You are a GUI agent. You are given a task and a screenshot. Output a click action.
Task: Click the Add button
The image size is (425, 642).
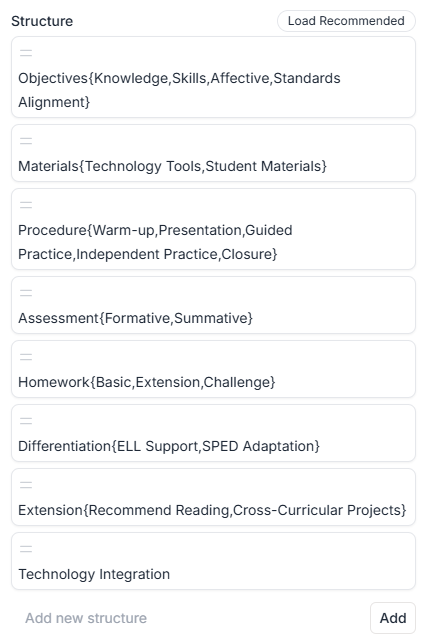393,618
